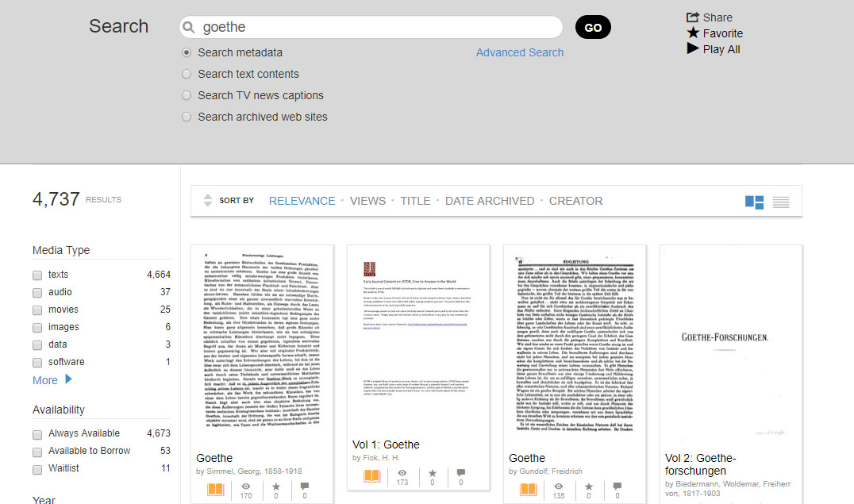
Task: Switch to list view icon
Action: coord(781,202)
